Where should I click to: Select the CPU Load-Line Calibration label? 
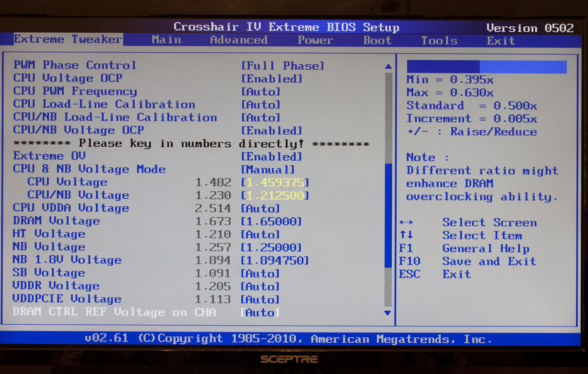[104, 104]
